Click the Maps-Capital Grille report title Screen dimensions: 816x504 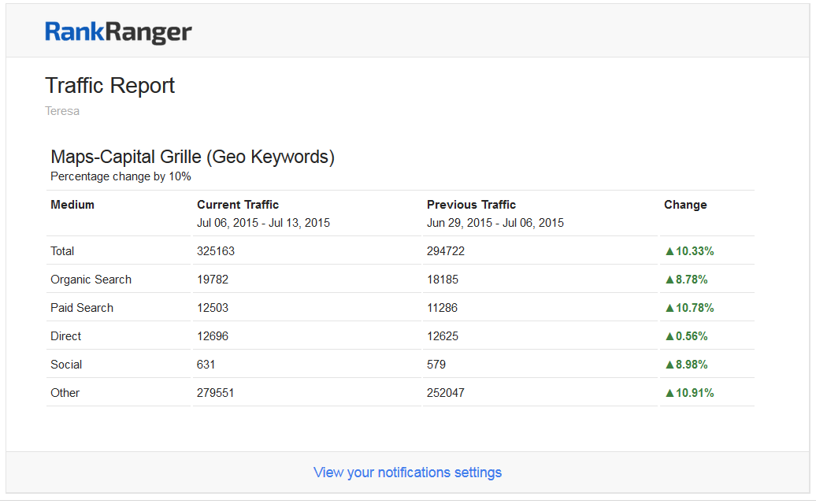click(x=192, y=157)
